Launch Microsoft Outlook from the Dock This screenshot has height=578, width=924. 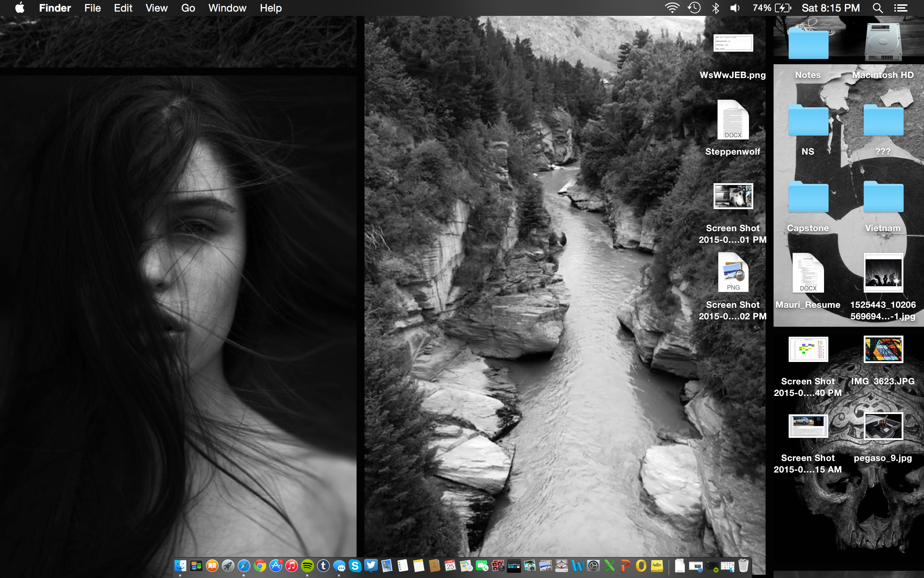641,565
